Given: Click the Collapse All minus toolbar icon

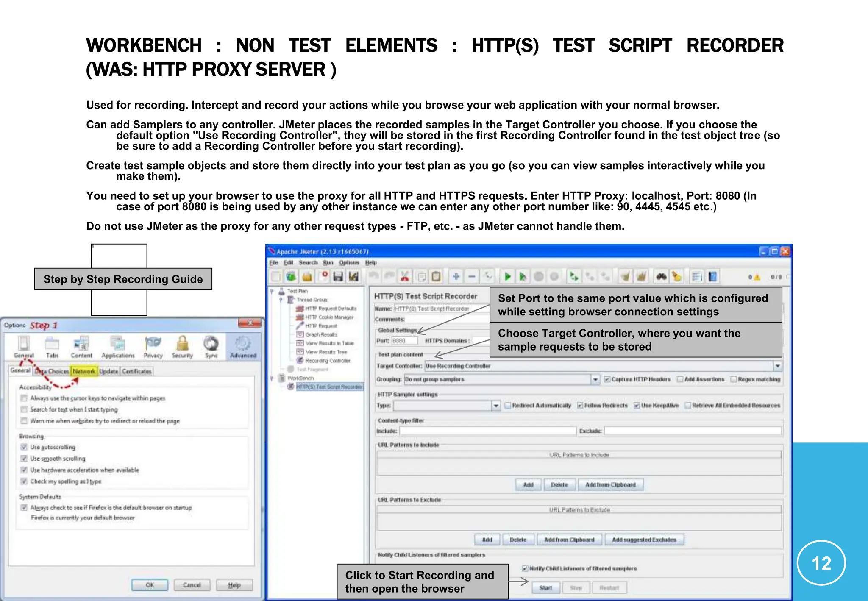Looking at the screenshot, I should click(x=472, y=277).
